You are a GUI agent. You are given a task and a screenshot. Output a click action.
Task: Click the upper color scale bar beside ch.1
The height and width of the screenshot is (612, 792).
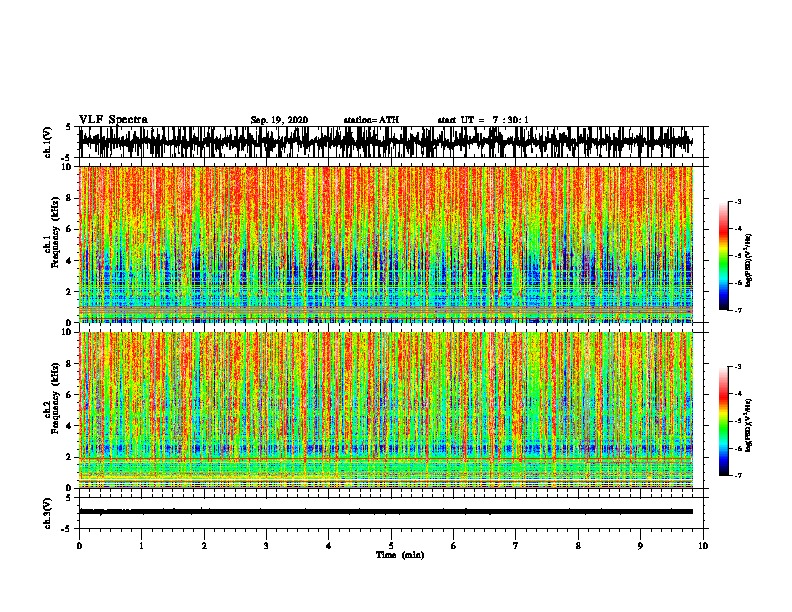pos(723,256)
